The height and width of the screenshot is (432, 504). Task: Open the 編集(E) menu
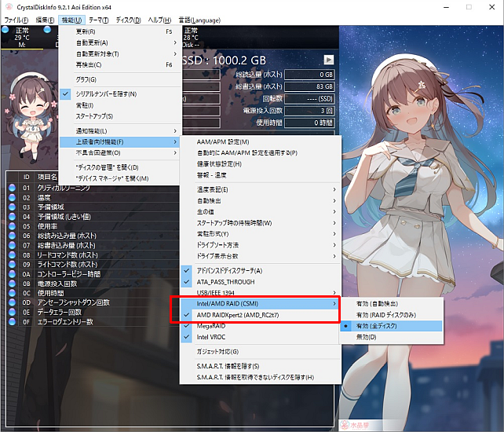(x=45, y=20)
